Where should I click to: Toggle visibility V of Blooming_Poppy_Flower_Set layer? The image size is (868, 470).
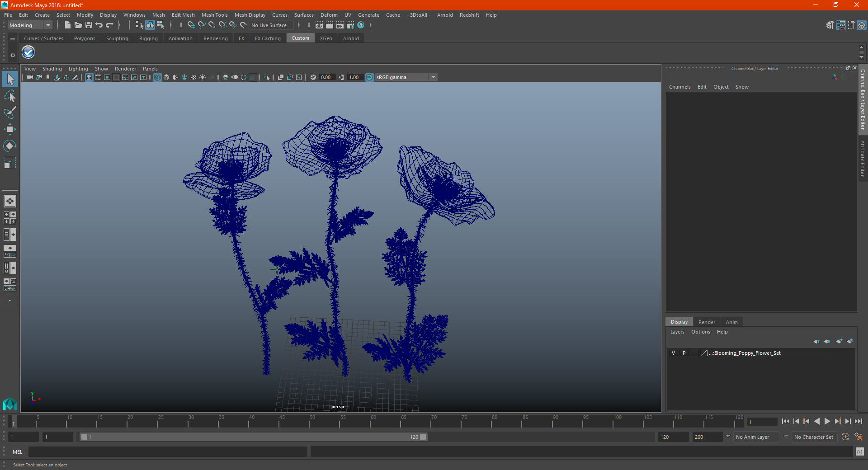pyautogui.click(x=673, y=353)
